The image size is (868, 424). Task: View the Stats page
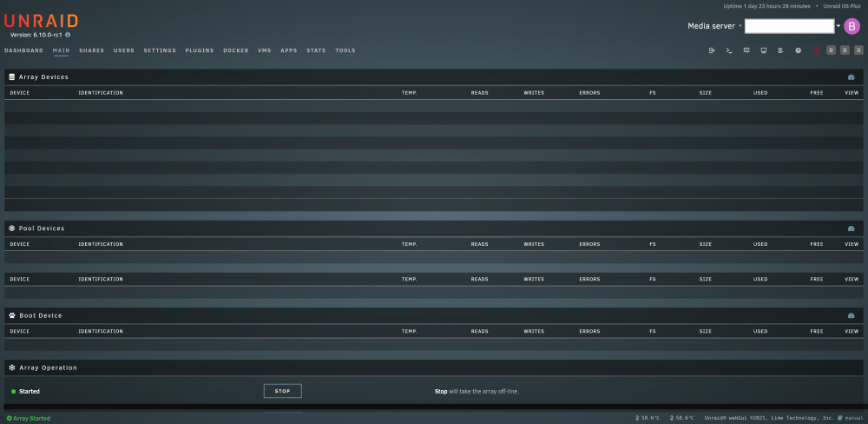click(316, 50)
